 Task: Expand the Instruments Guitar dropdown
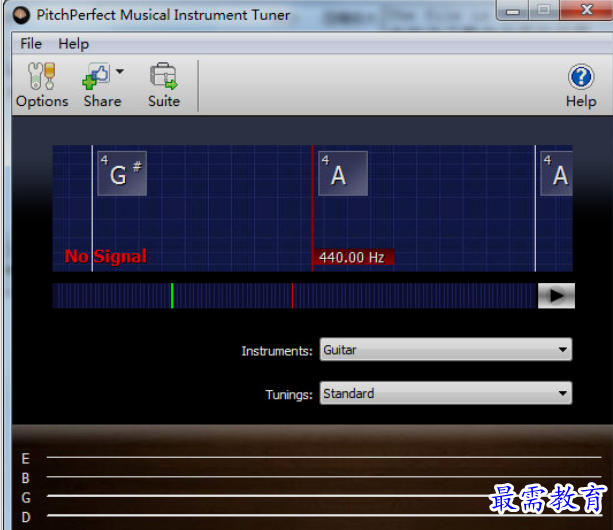coord(446,349)
